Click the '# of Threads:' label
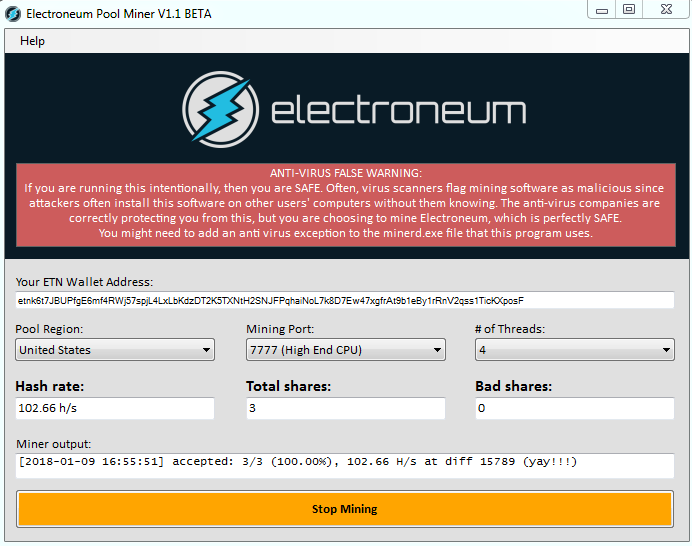Image resolution: width=692 pixels, height=546 pixels. tap(510, 329)
